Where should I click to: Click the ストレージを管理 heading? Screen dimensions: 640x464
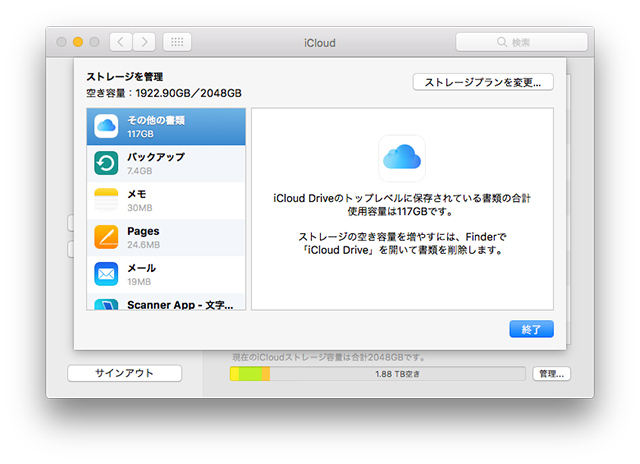(124, 77)
